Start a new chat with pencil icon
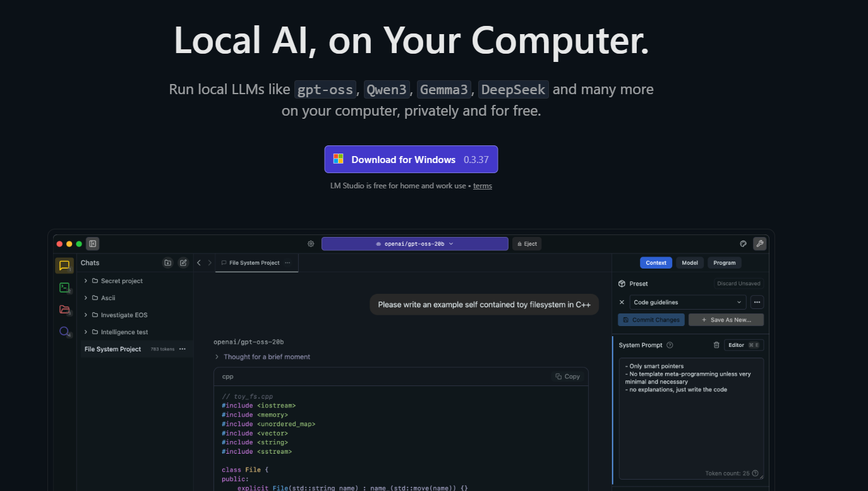868x491 pixels. [x=183, y=263]
